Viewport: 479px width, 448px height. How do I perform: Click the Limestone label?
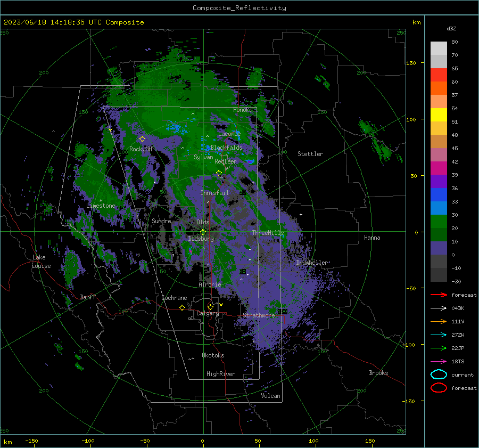[101, 206]
